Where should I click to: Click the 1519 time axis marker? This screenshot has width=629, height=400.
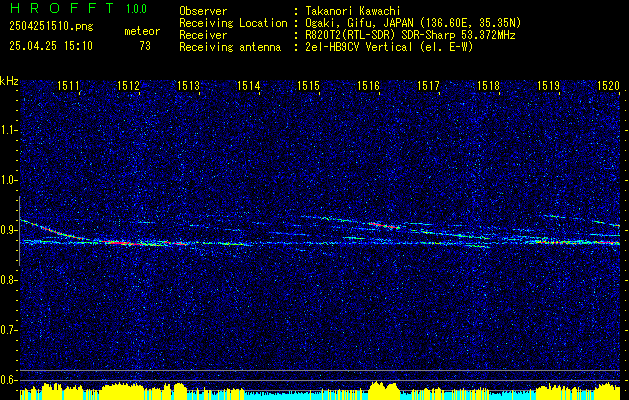coord(549,85)
